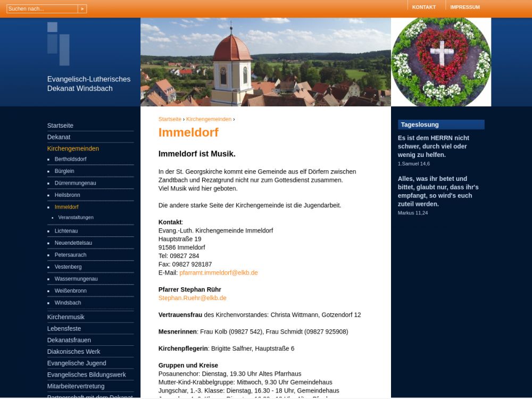The width and height of the screenshot is (532, 399).
Task: Expand the Kirchengemeinden sidebar section
Action: (x=73, y=148)
